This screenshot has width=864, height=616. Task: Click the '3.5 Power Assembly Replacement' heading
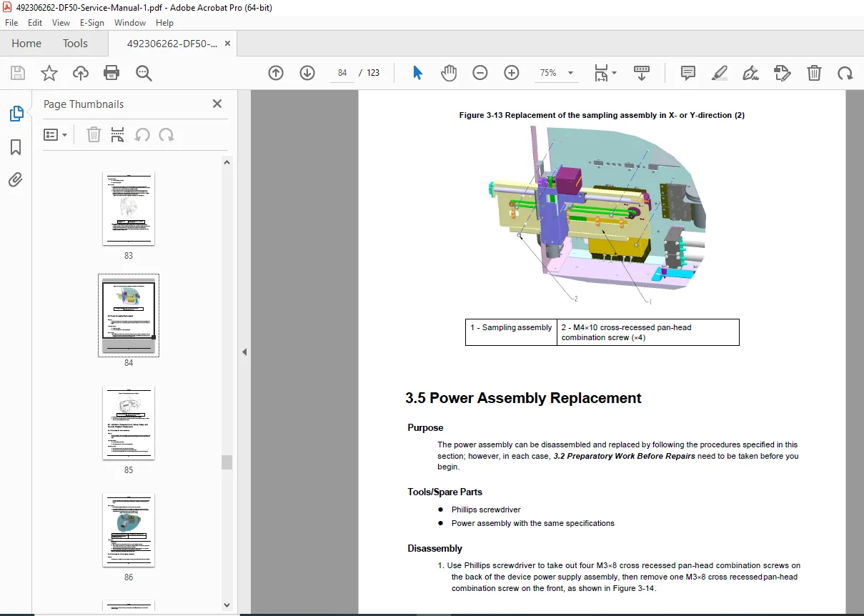click(x=523, y=399)
